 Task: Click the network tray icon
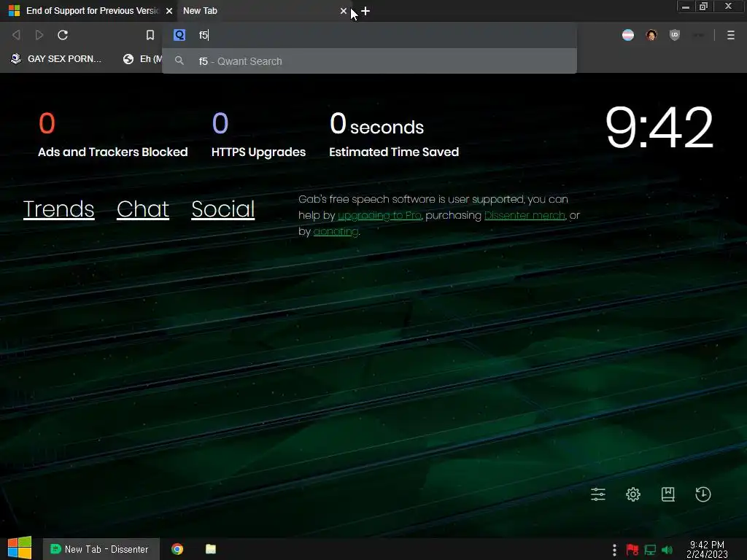[650, 550]
